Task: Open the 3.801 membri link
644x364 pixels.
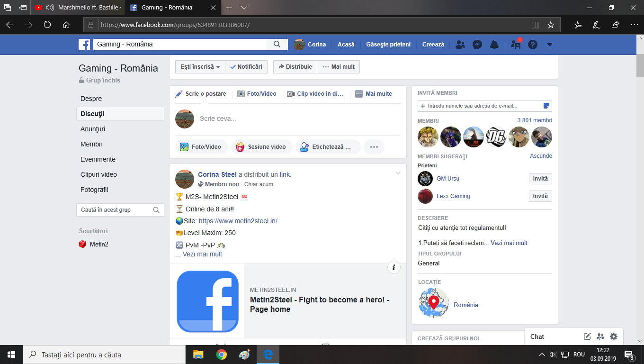Action: tap(535, 120)
